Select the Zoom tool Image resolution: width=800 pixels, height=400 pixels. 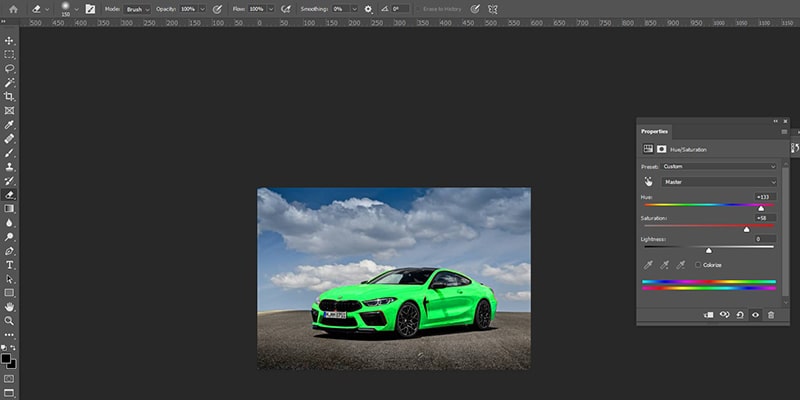pyautogui.click(x=9, y=321)
